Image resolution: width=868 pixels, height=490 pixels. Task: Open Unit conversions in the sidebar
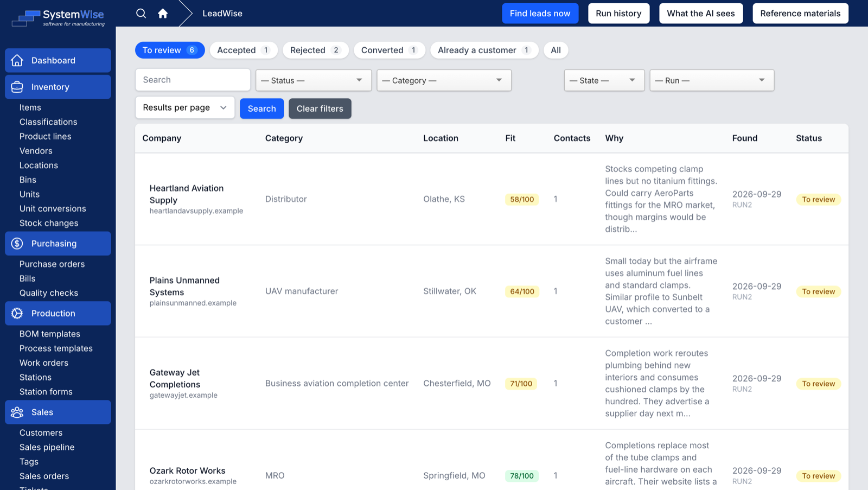point(53,208)
